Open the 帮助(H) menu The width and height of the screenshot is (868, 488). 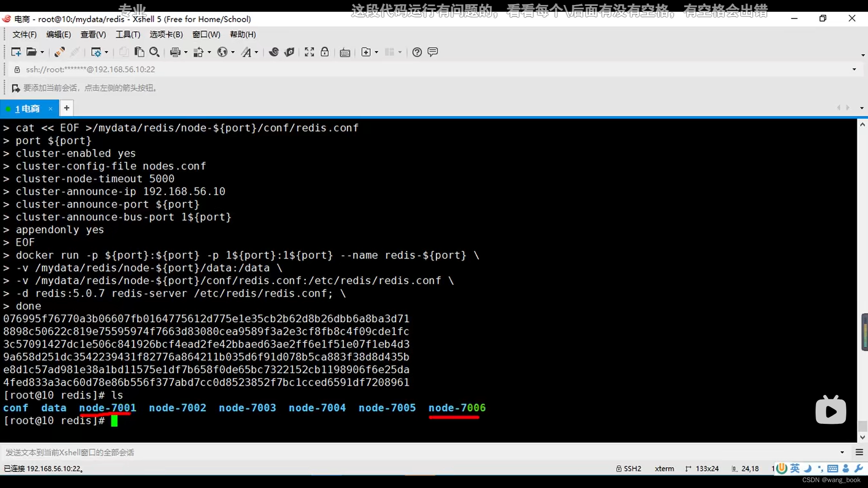pos(243,35)
